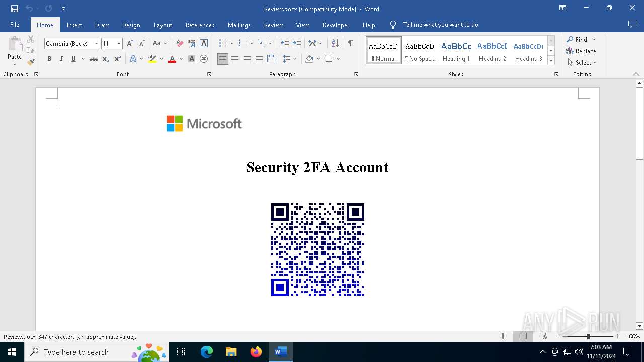Click the zoom slider handle

click(588, 336)
